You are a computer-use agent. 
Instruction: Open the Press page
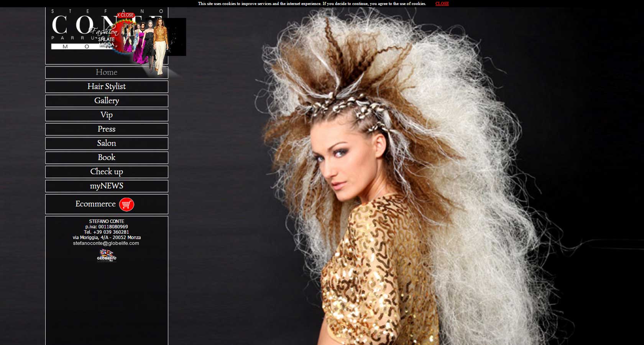point(107,129)
